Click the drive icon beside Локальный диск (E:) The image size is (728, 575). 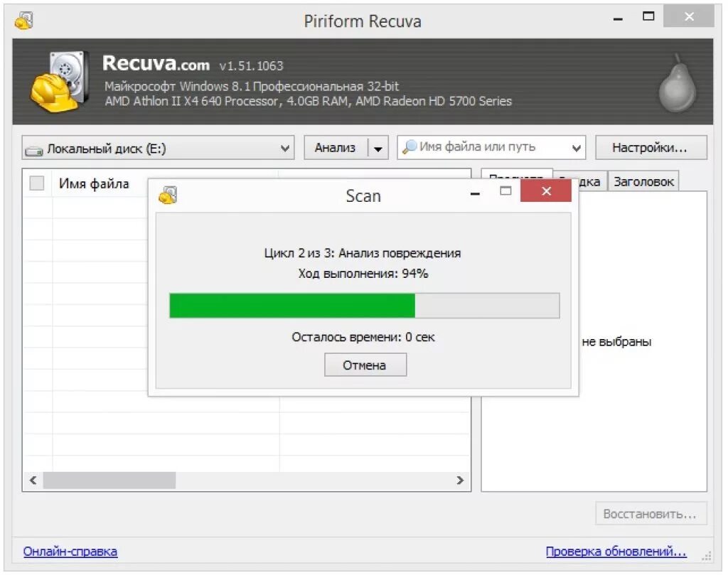click(x=34, y=151)
